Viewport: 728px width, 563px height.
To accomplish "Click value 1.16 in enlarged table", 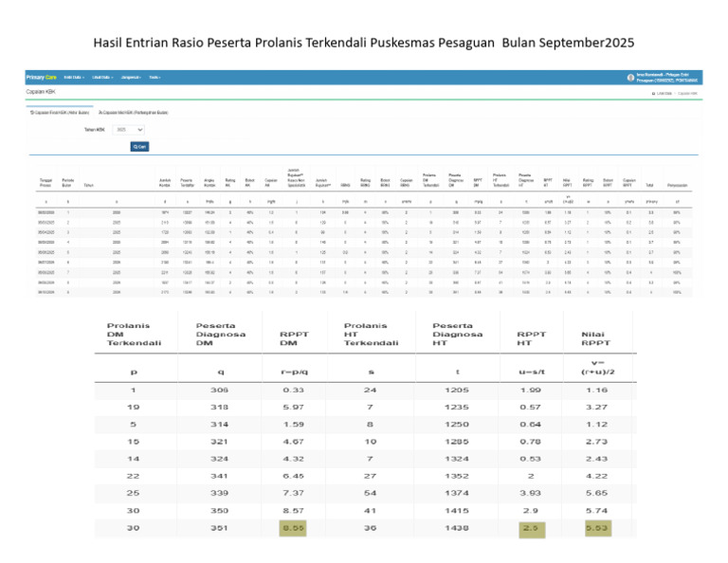I will tap(596, 390).
